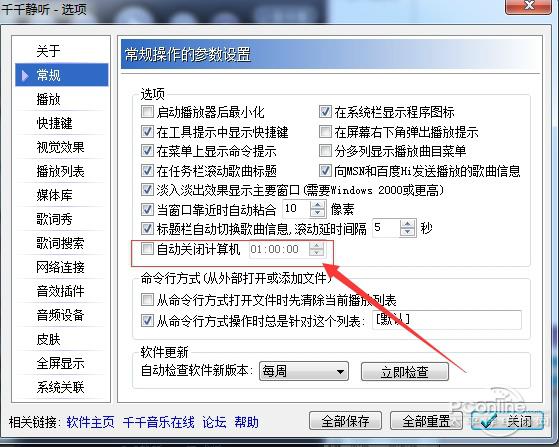The height and width of the screenshot is (447, 559).
Task: Click 全部重置 to reset settings
Action: pos(426,421)
